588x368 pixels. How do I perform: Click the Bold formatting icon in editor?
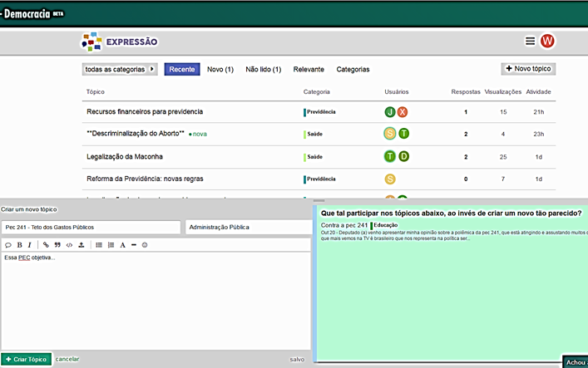(19, 245)
